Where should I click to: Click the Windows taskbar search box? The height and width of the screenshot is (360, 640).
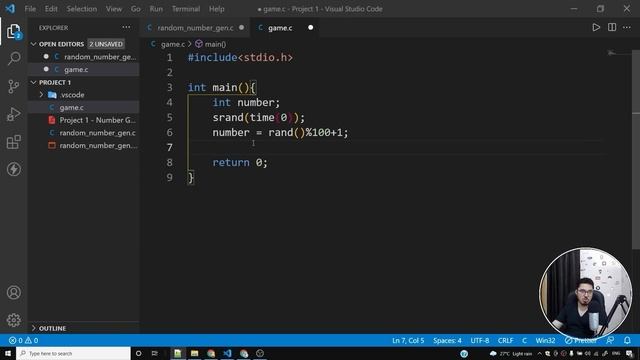click(73, 353)
